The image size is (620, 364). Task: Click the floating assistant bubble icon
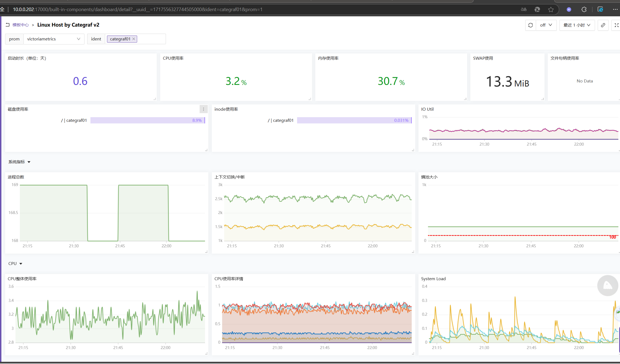(608, 285)
